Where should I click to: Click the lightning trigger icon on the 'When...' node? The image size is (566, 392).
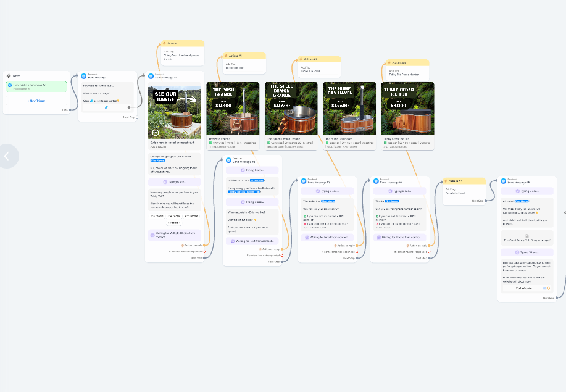(9, 76)
